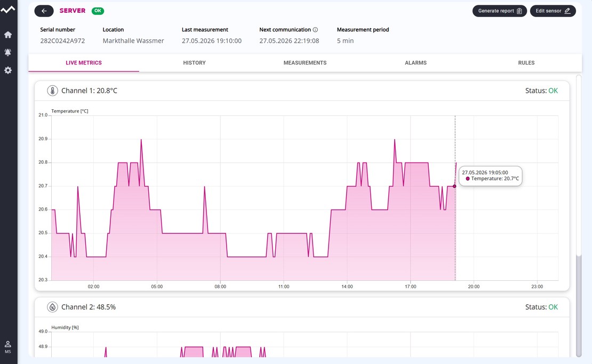Screen dimensions: 592x364
Task: Click the thermometer icon of Channel 1
Action: tap(52, 91)
